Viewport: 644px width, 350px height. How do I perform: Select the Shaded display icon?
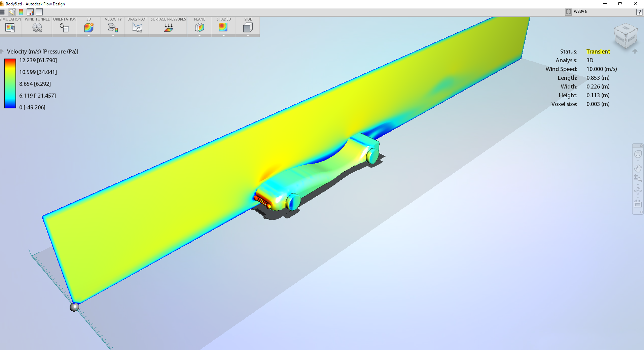click(x=223, y=27)
